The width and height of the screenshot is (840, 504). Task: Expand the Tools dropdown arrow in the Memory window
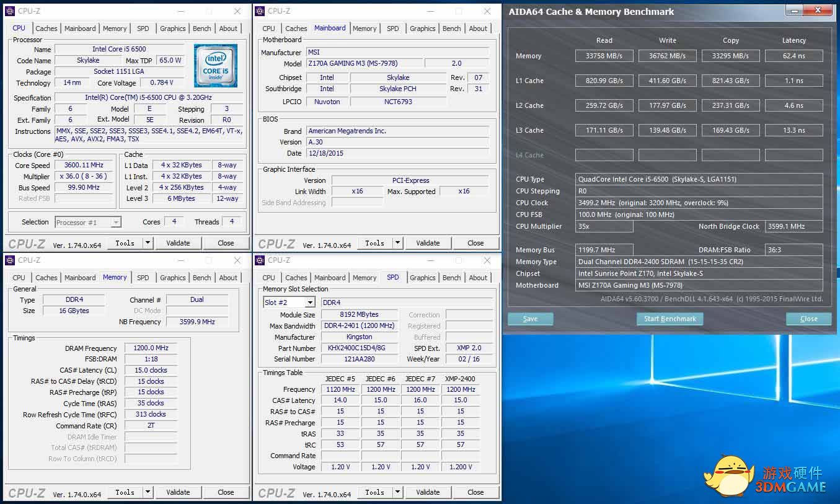click(148, 492)
